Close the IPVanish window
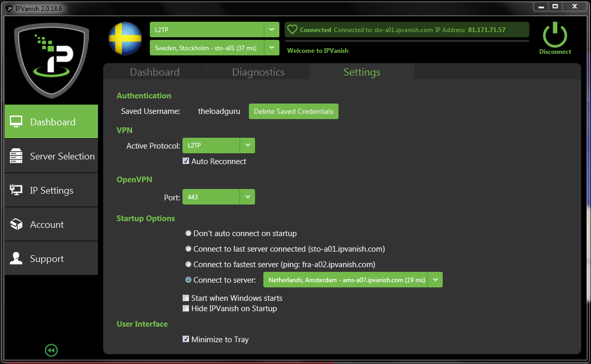Image resolution: width=591 pixels, height=364 pixels. 574,6
